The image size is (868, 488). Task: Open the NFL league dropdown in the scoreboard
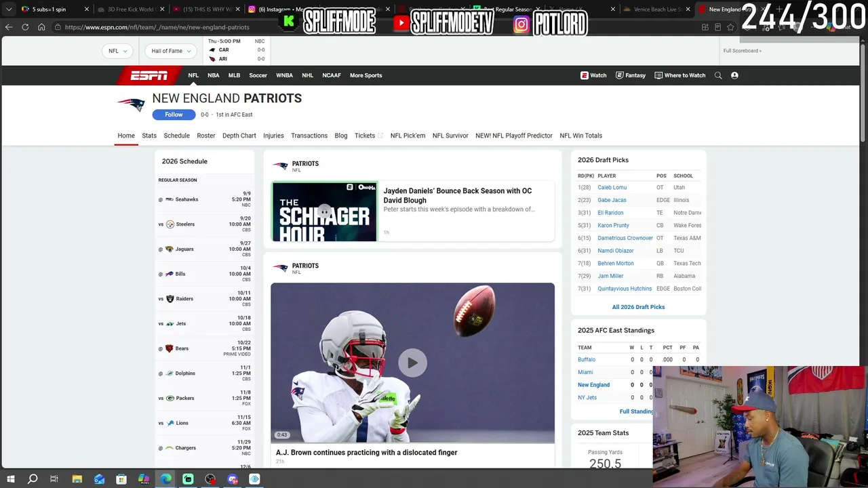point(118,51)
